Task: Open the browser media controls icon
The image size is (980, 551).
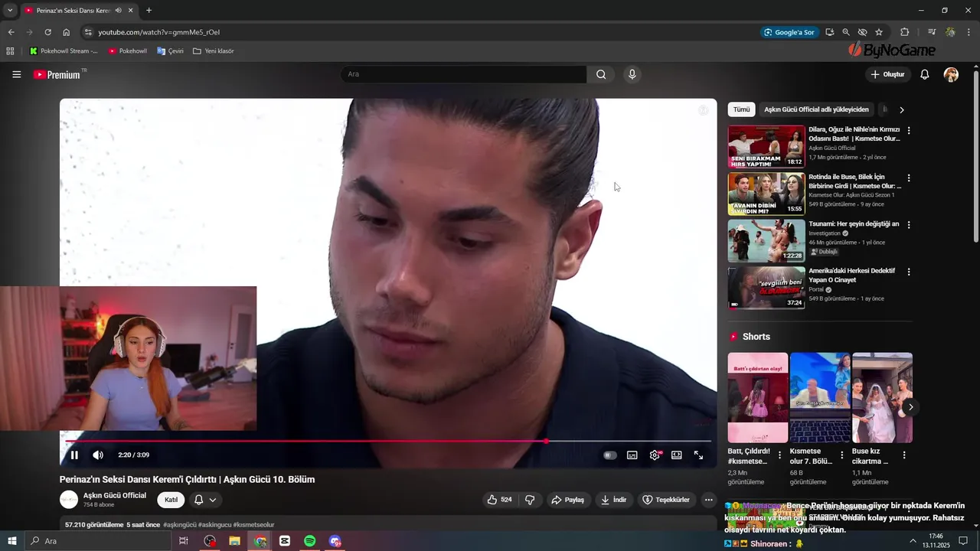Action: click(932, 32)
